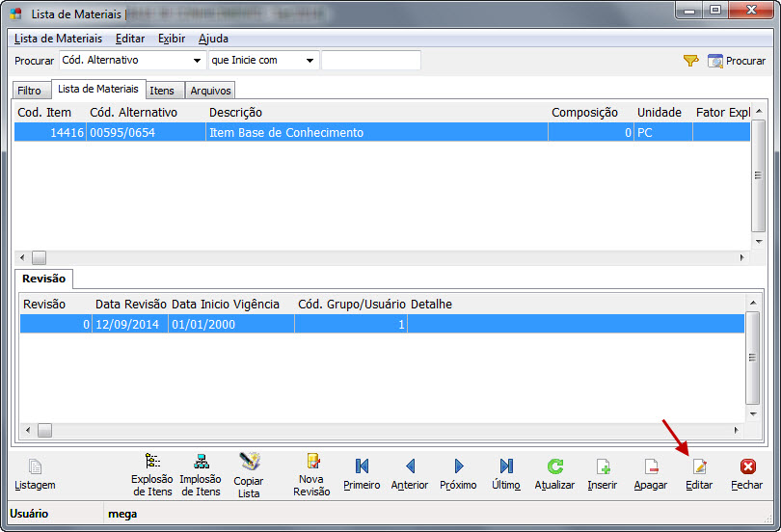Image resolution: width=781 pixels, height=532 pixels.
Task: Click the materials list horizontal scrollbar thumb
Action: pyautogui.click(x=39, y=258)
